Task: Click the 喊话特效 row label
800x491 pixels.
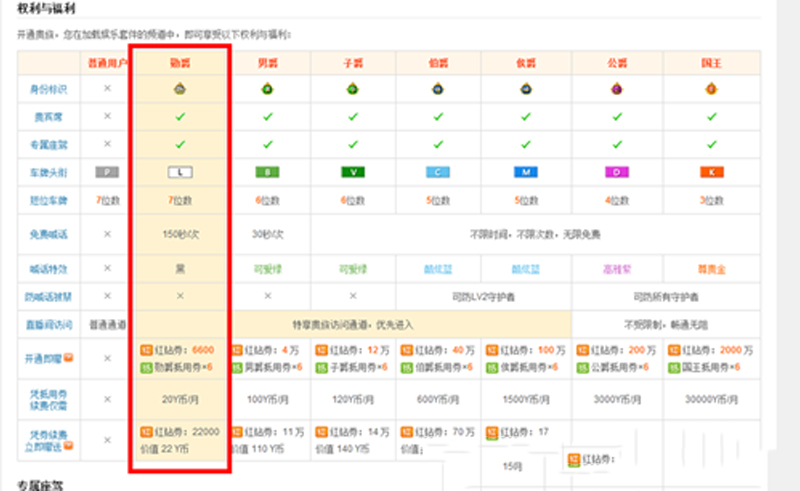Action: (48, 269)
